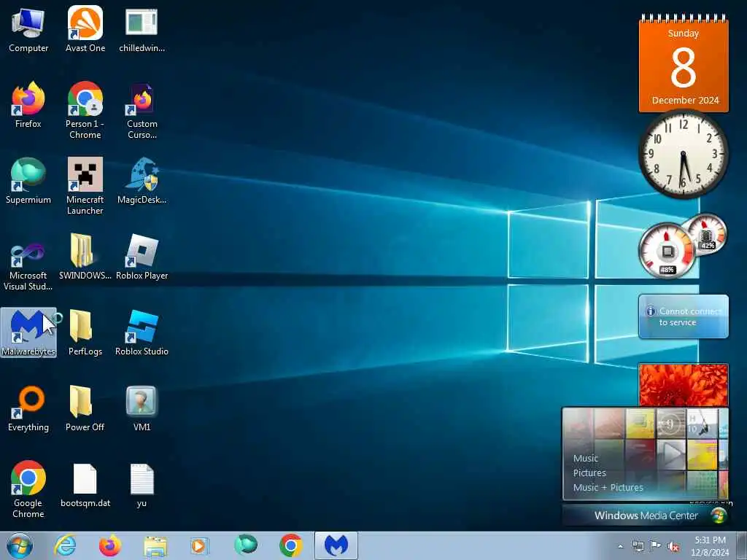The height and width of the screenshot is (560, 747).
Task: Open the Everything search shortcut
Action: pos(28,409)
